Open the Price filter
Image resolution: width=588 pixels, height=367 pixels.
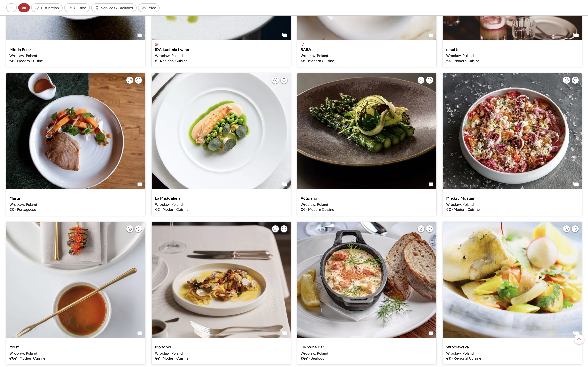tap(149, 8)
